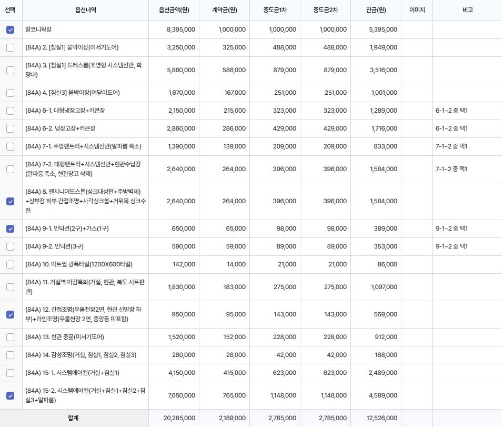Click the 5,860,000 option amount
The width and height of the screenshot is (504, 427).
click(x=181, y=70)
